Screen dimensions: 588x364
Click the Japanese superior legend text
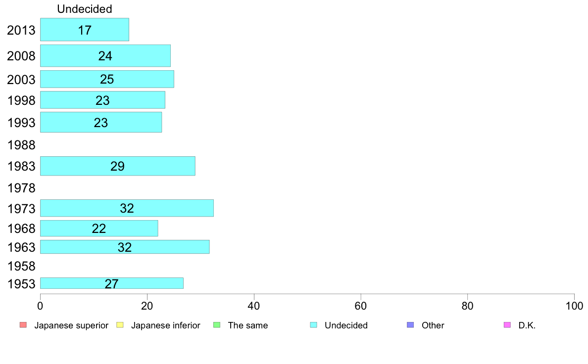click(71, 325)
